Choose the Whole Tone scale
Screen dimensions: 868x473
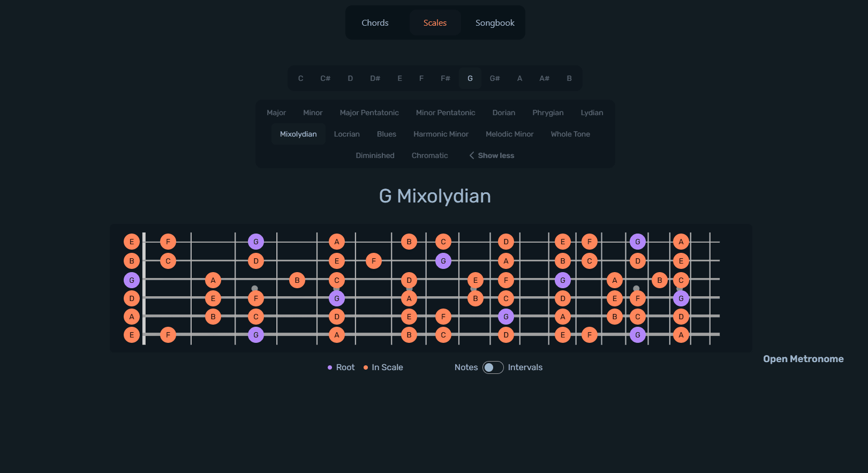(570, 134)
